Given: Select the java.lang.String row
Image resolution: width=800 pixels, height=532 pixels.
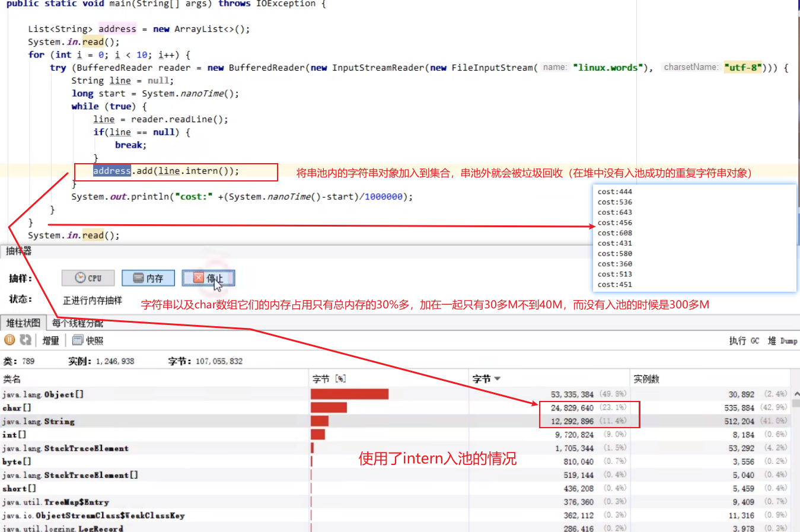Looking at the screenshot, I should coord(39,422).
